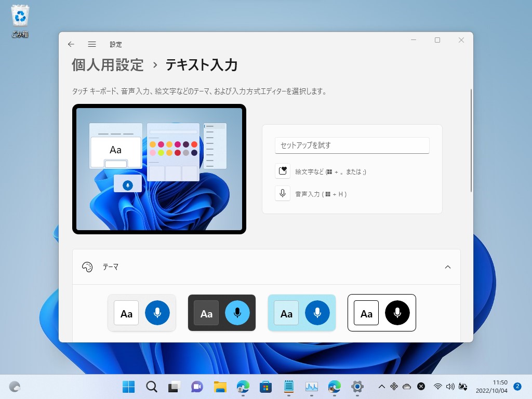The width and height of the screenshot is (532, 399).
Task: Click the セットアップを試す text field
Action: (x=352, y=145)
